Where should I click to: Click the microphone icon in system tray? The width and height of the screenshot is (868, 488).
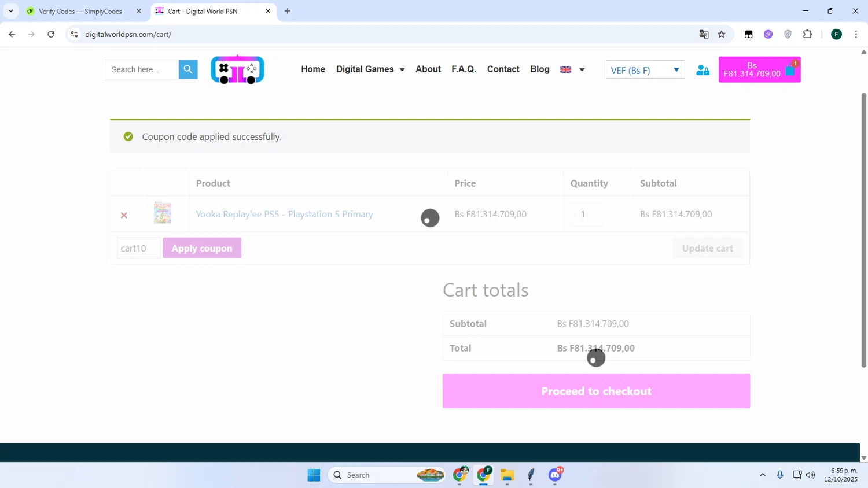780,475
